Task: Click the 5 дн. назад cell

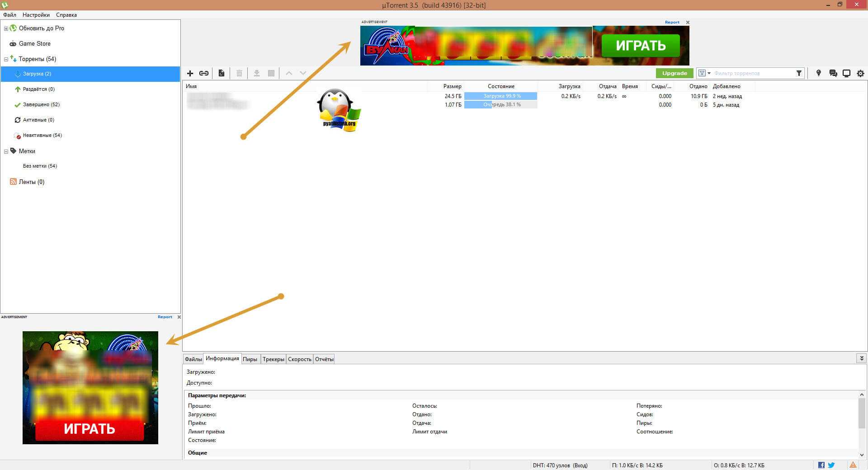Action: pos(726,105)
